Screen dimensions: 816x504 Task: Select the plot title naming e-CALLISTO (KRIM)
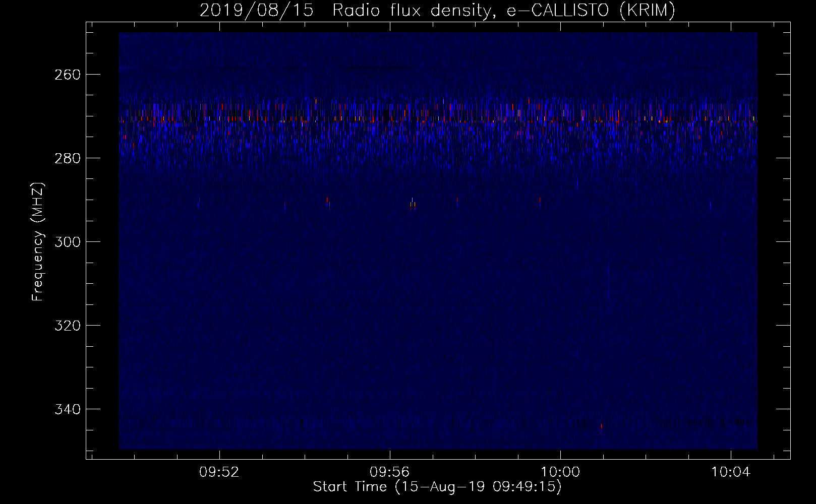pyautogui.click(x=437, y=10)
